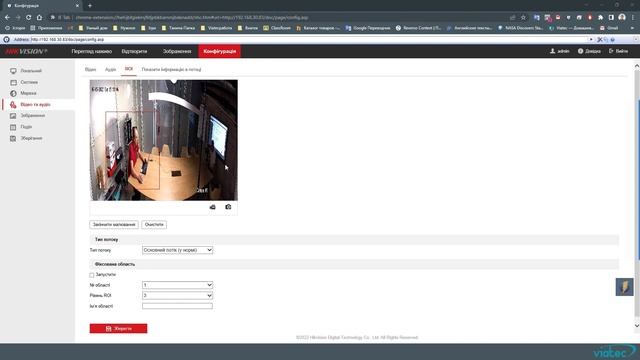Open Довідка help in the top bar
The width and height of the screenshot is (640, 360).
coord(589,51)
